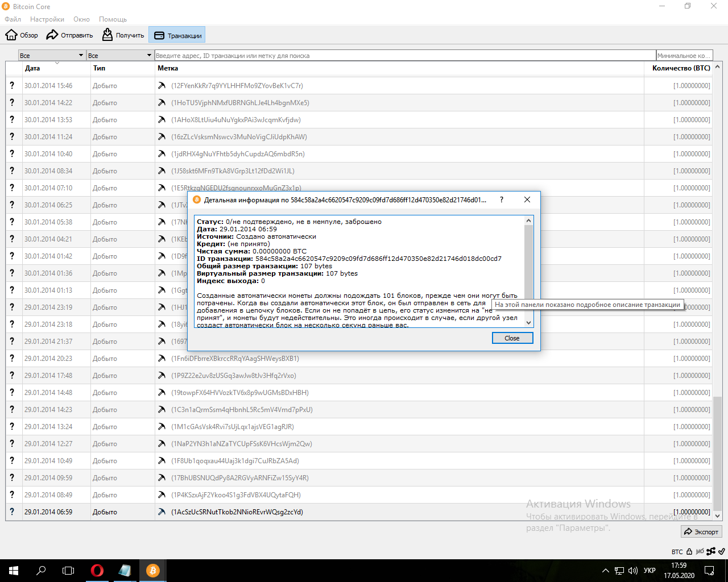The width and height of the screenshot is (728, 582).
Task: Select address 19towpFX64HVVozkTV6x8p9wUGMsBDxHBH
Action: 240,393
